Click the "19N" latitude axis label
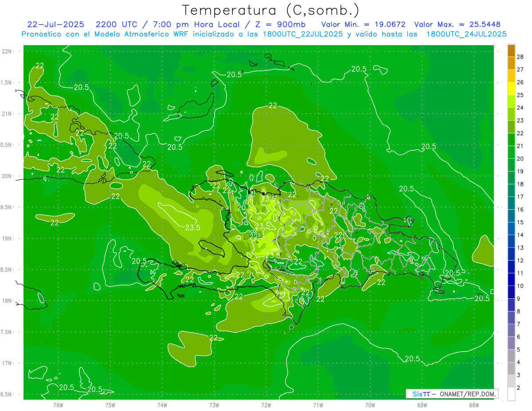The height and width of the screenshot is (411, 532). [7, 239]
